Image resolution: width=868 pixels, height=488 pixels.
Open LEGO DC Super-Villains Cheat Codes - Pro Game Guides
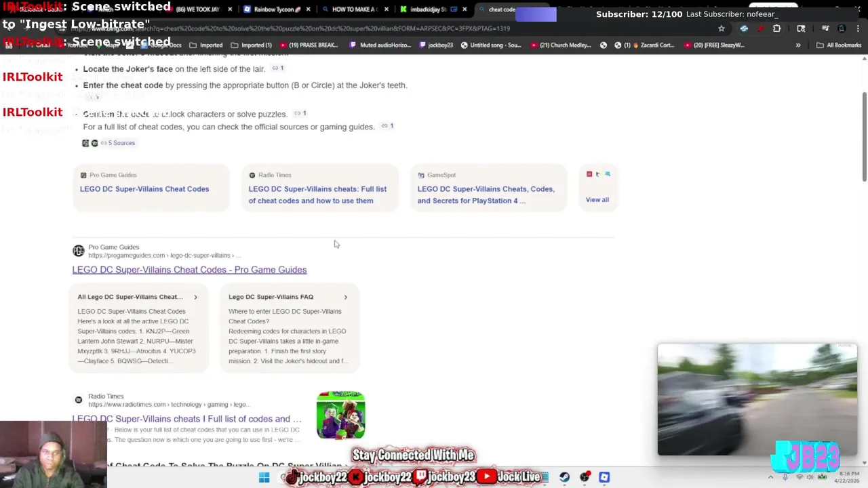click(x=189, y=270)
